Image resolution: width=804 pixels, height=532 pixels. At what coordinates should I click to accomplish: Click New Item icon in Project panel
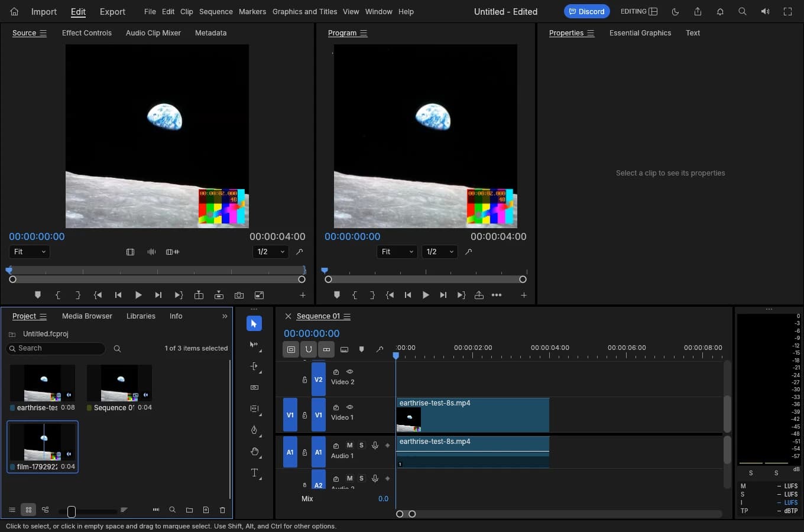click(x=206, y=510)
